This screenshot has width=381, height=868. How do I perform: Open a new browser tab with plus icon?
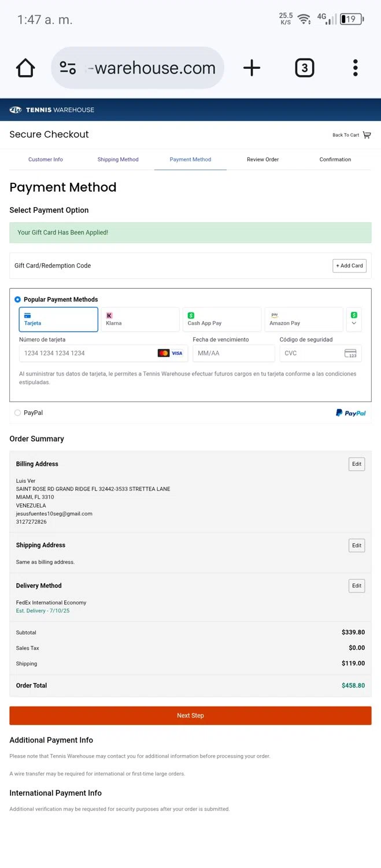[251, 68]
